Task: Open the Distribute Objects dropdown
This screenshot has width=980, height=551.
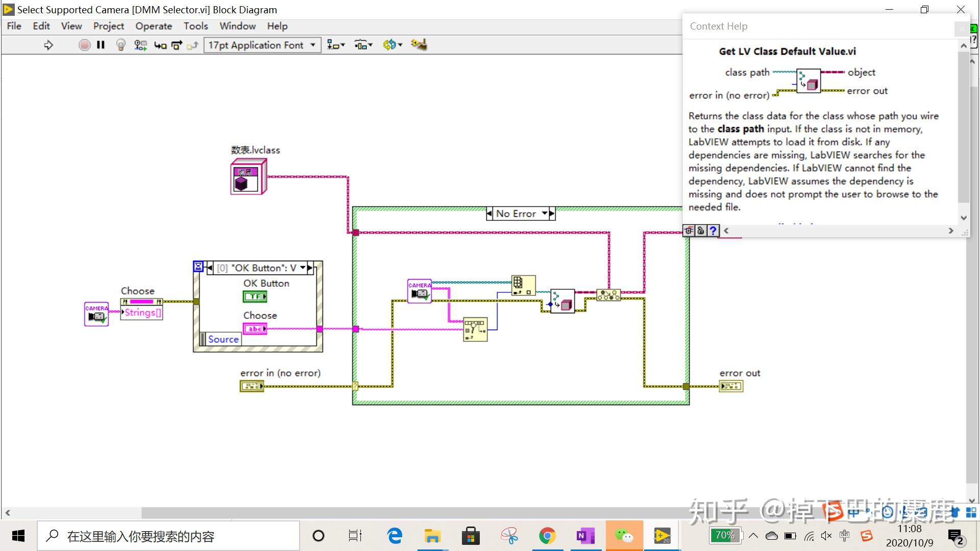Action: point(363,45)
